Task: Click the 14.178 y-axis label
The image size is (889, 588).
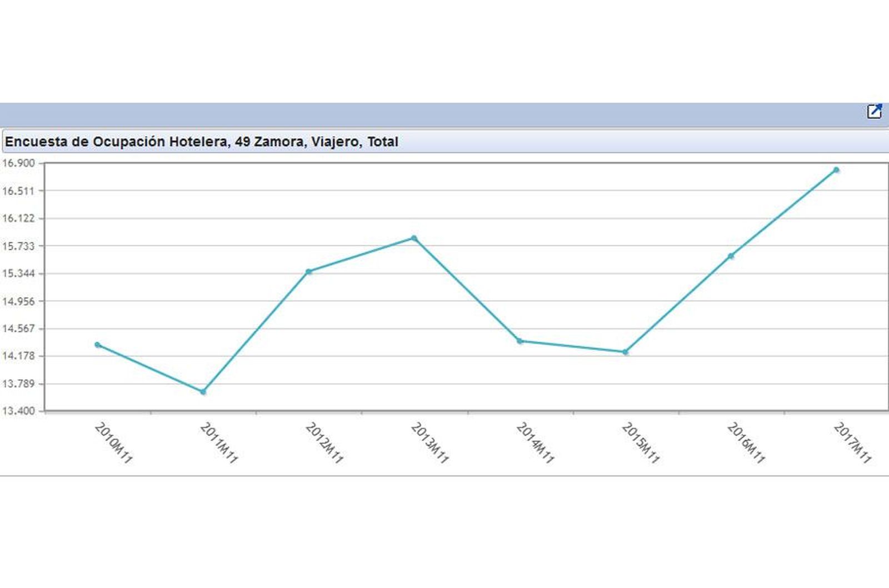Action: pyautogui.click(x=18, y=356)
